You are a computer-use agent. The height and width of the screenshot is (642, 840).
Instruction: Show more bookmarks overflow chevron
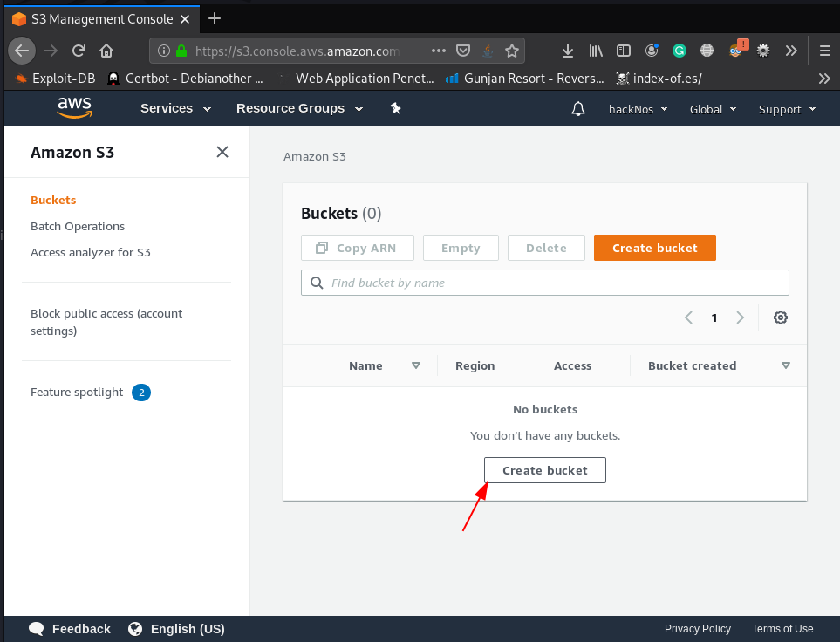click(824, 79)
